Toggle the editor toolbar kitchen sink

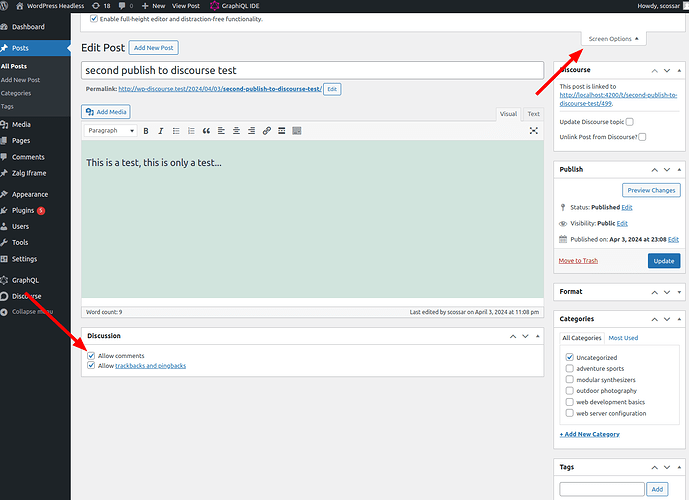[x=297, y=131]
